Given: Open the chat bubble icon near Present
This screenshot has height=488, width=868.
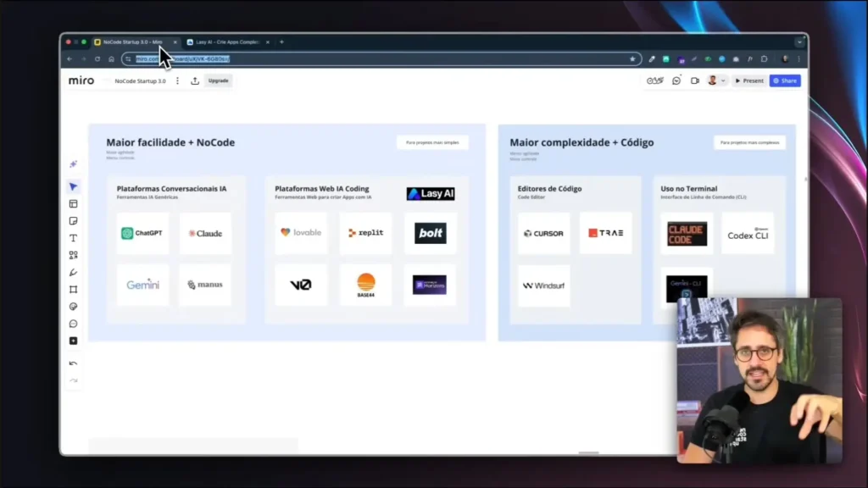Looking at the screenshot, I should [676, 80].
